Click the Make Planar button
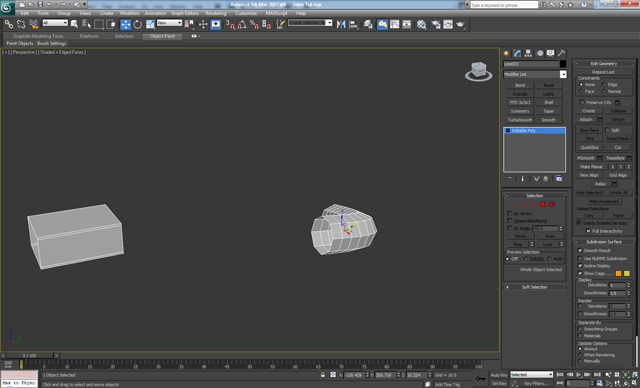 pos(591,167)
